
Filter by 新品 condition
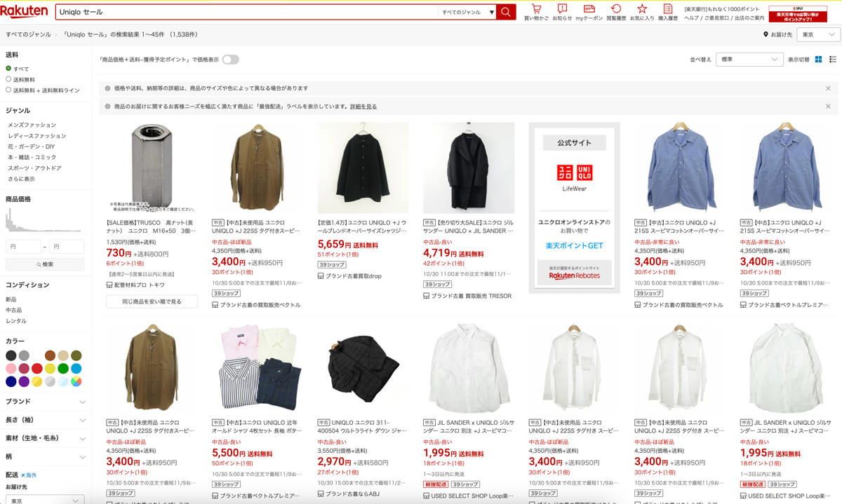click(x=11, y=299)
